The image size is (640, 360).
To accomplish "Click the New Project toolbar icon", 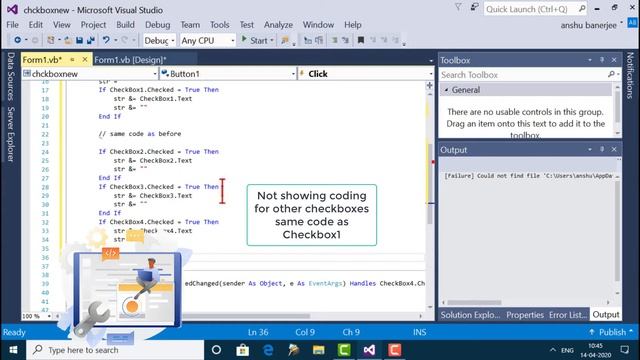I will tap(51, 40).
